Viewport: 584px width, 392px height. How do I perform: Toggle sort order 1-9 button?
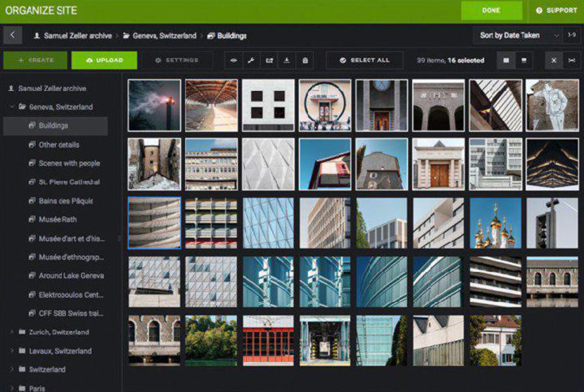coord(572,35)
